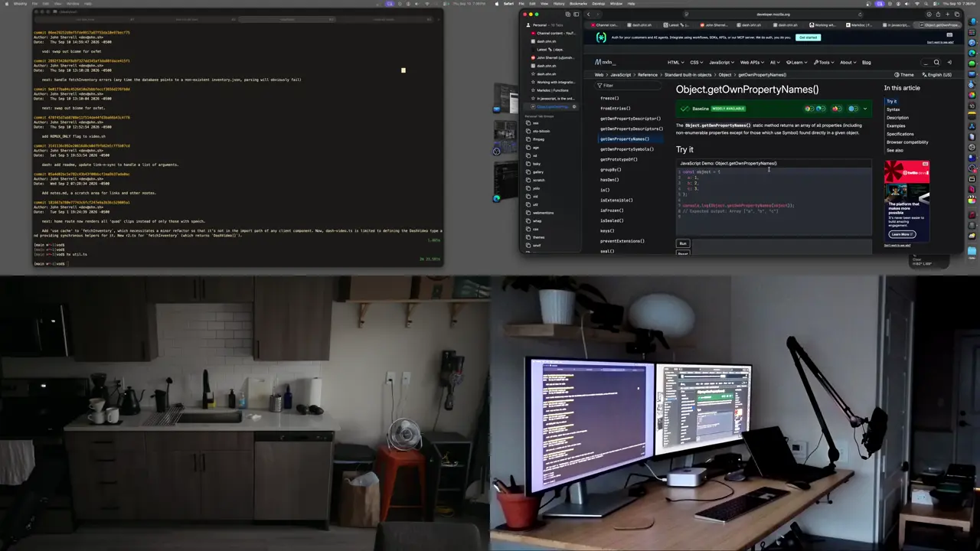Open the JavaScript dropdown in MDN nav
Screen dimensions: 980x551
pyautogui.click(x=720, y=63)
